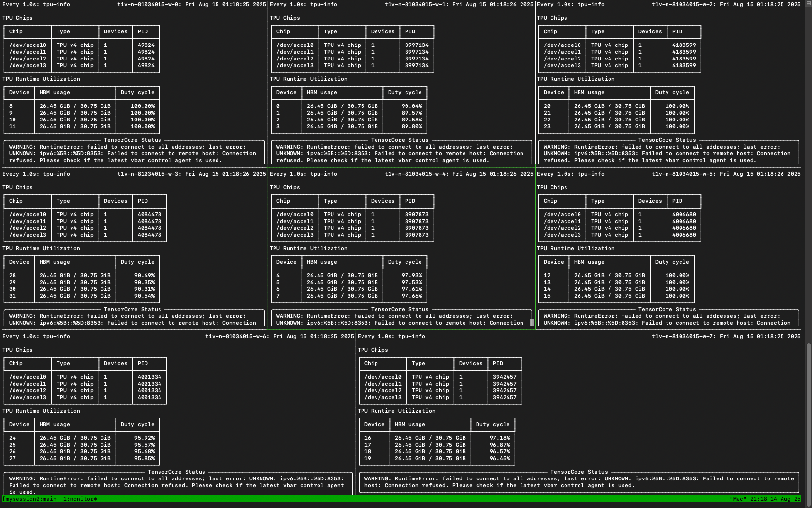Click the Type column header in w-1 pane
812x508 pixels.
click(x=331, y=31)
